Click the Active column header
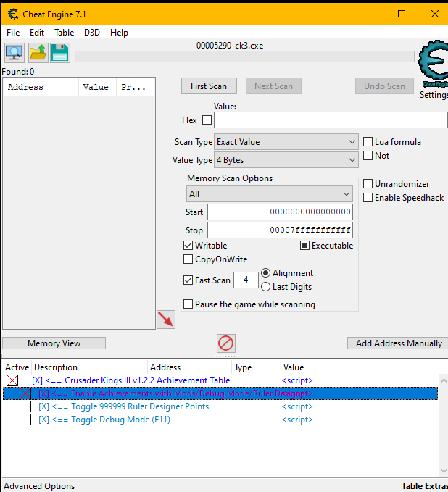The image size is (448, 492). click(x=17, y=367)
